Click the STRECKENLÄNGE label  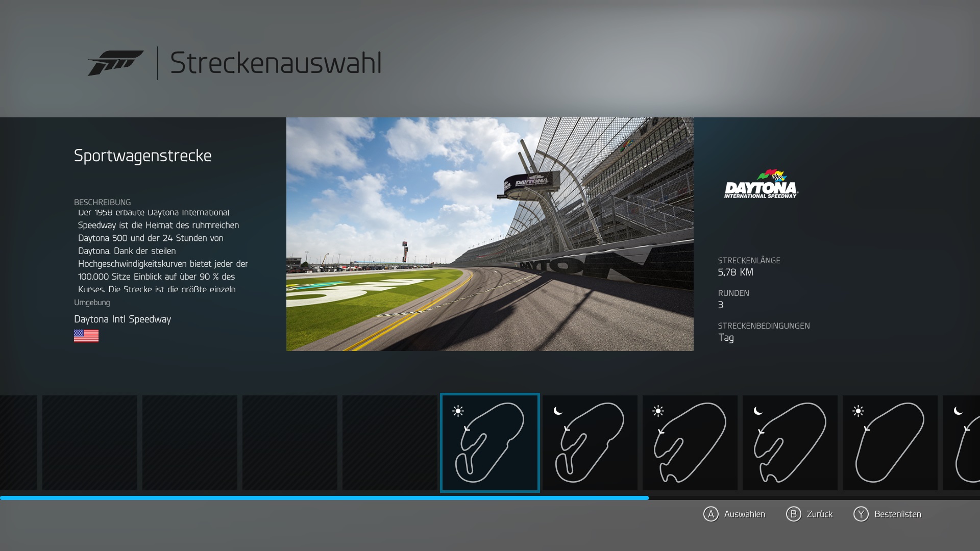[749, 261]
